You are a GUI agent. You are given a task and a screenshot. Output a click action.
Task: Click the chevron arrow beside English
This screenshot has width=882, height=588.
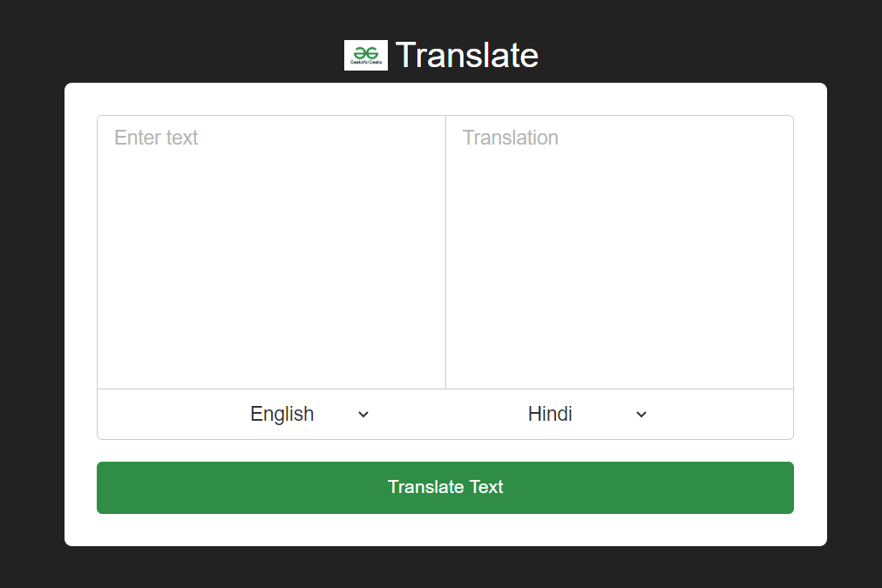[x=363, y=415]
